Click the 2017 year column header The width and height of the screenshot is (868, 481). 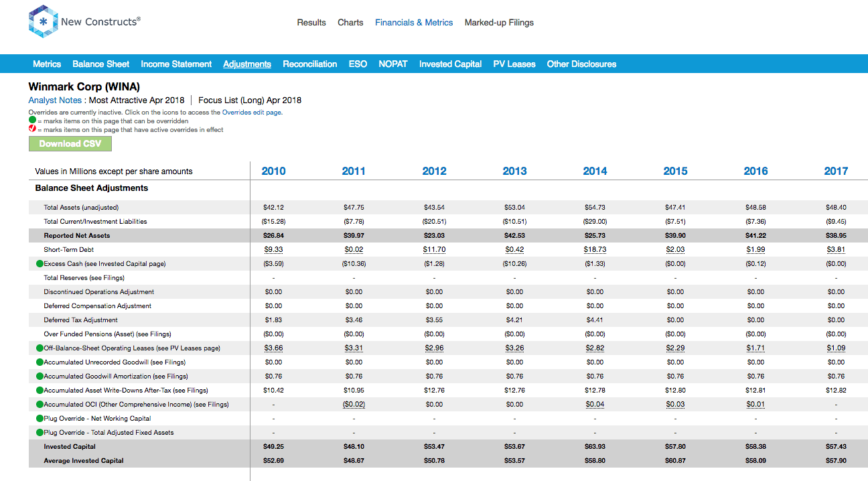point(836,171)
